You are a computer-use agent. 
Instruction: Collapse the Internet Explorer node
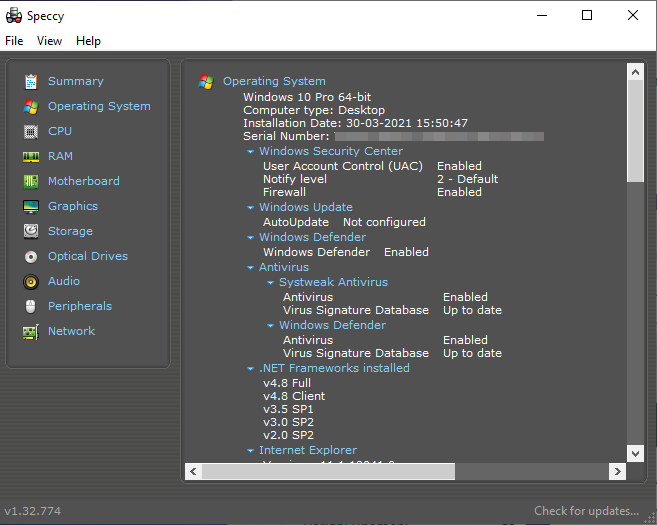click(251, 451)
